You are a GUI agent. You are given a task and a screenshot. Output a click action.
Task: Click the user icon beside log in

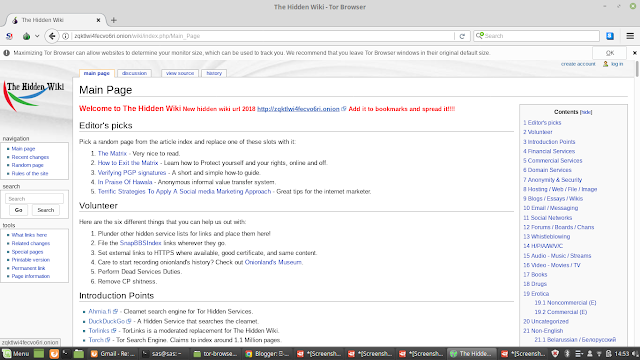point(605,64)
